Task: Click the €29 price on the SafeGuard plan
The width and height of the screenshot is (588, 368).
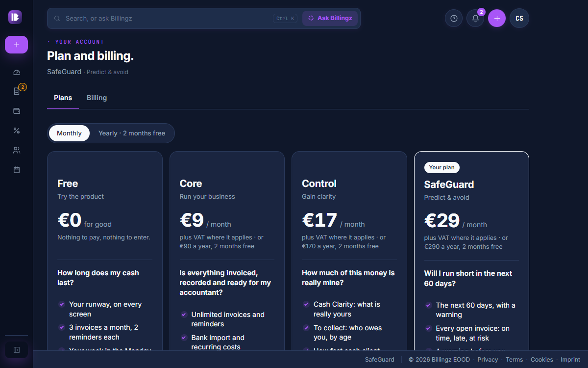Action: pyautogui.click(x=442, y=221)
